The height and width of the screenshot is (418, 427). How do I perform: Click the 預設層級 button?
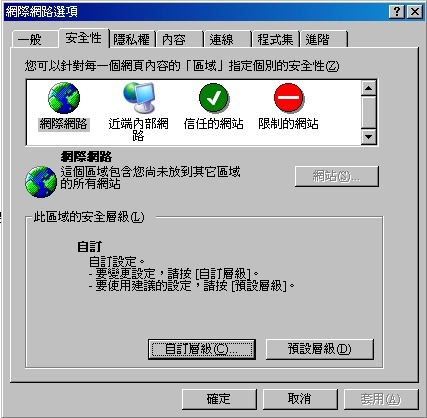(x=320, y=349)
